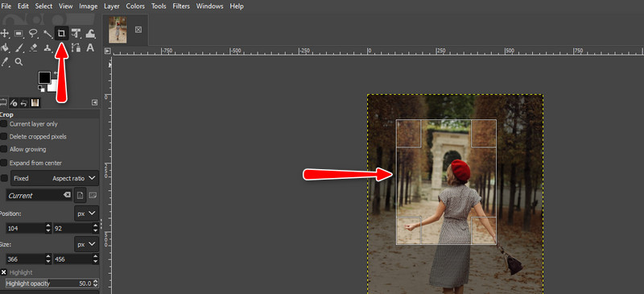The image size is (644, 294).
Task: Activate the Paintbrush tool
Action: pos(19,48)
